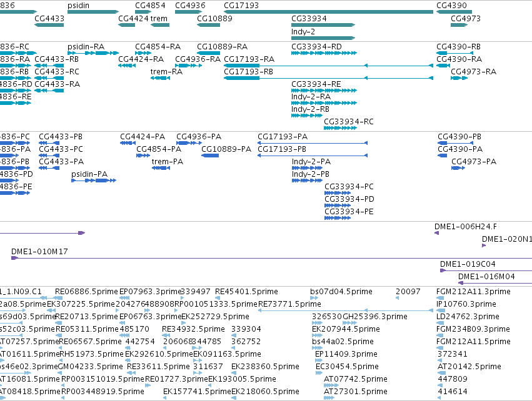Open EST EK207944.5prime
This screenshot has width=532, height=401.
tap(346, 329)
